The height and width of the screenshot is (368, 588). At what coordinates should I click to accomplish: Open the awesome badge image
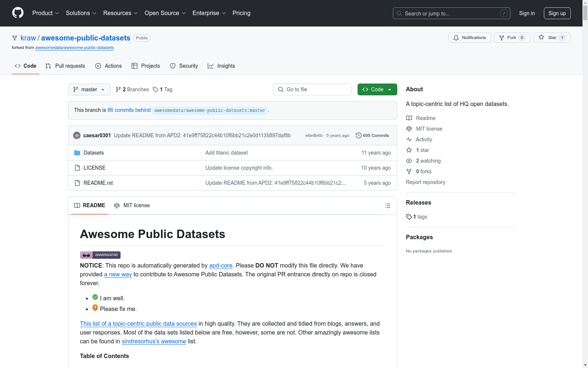(100, 255)
